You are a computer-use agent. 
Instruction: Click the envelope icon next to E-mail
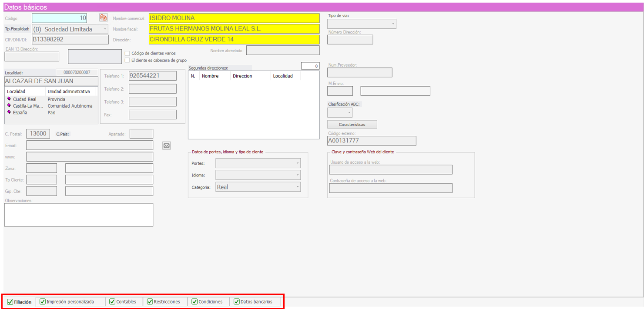pos(166,145)
